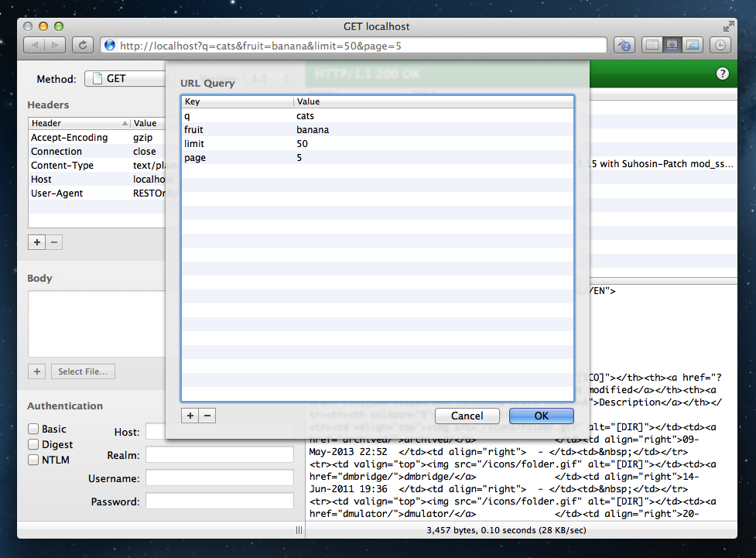Remove a row in the URL Query dialog
This screenshot has width=756, height=558.
pyautogui.click(x=207, y=416)
